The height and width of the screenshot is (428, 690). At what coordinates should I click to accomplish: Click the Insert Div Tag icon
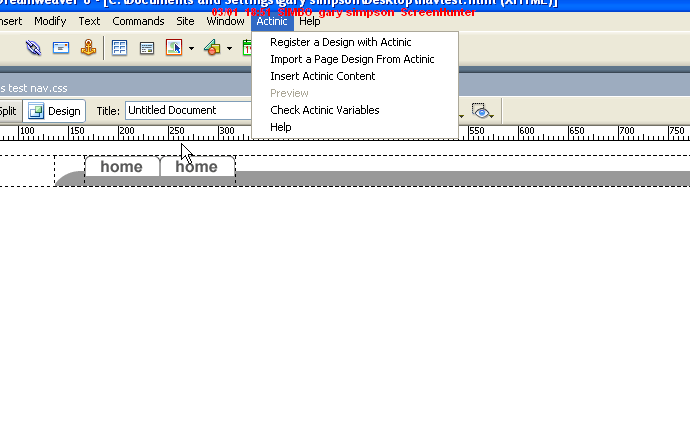click(146, 48)
